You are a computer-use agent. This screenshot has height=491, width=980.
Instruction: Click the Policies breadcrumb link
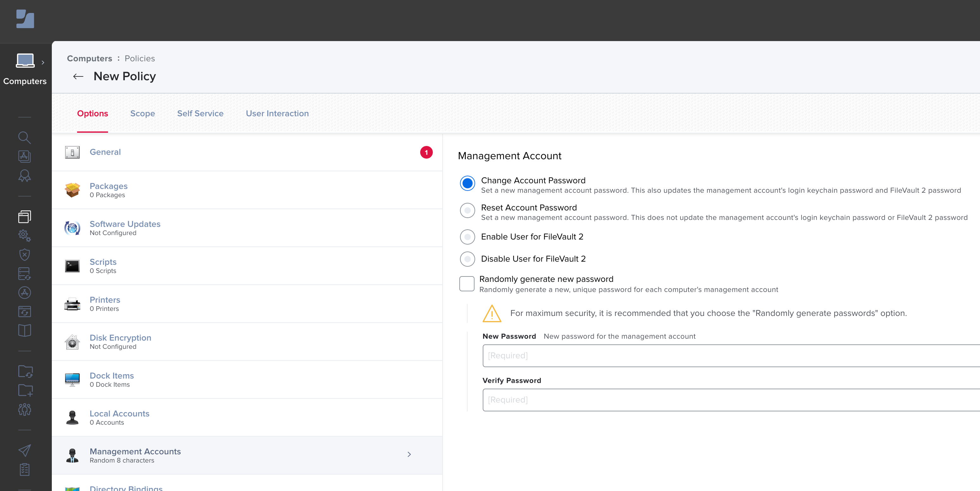tap(140, 59)
